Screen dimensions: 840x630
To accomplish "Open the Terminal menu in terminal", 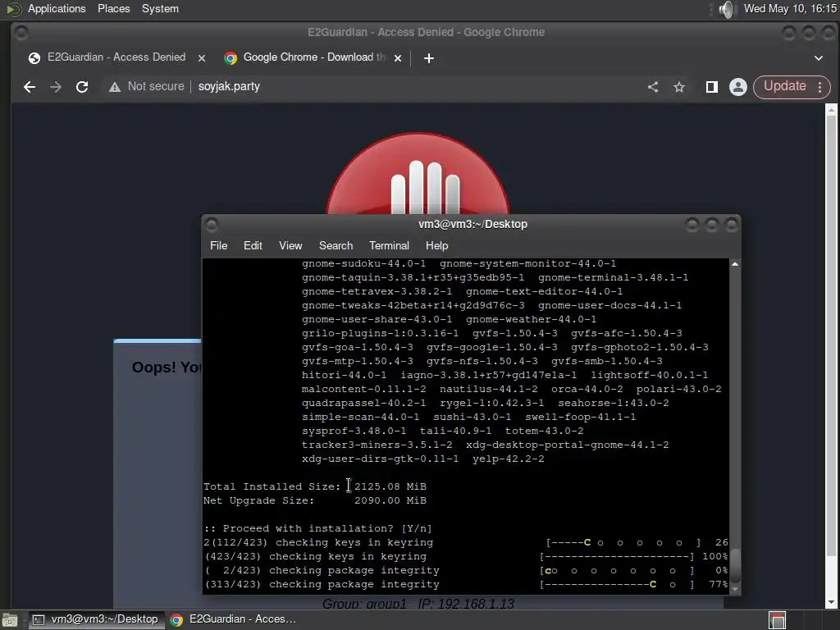I will tap(389, 245).
